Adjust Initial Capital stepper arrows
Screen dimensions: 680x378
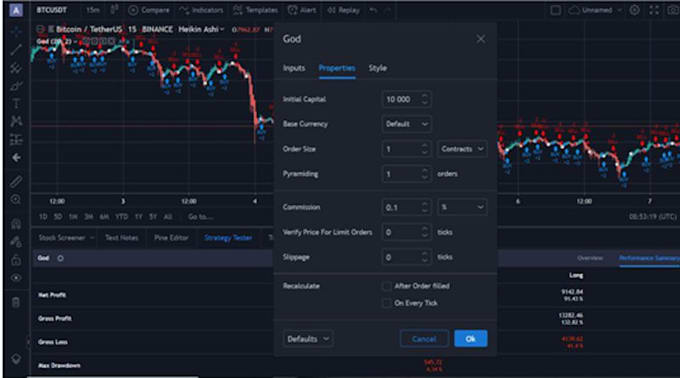(425, 99)
